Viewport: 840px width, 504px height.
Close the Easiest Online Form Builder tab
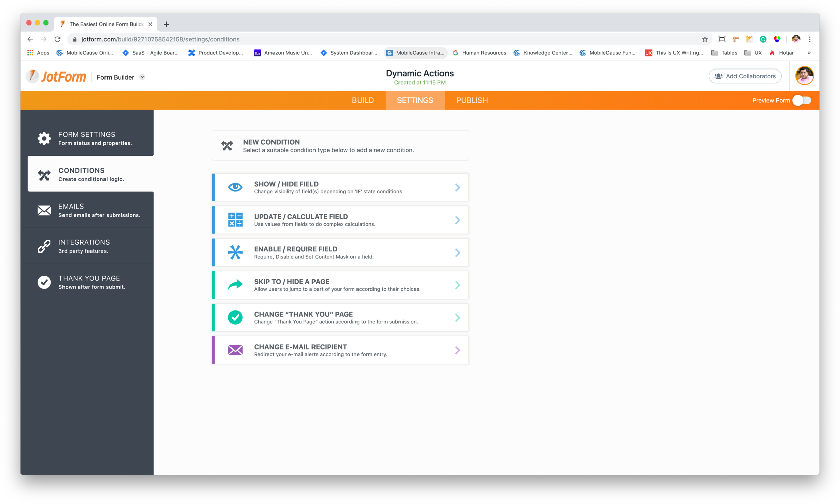(x=150, y=24)
